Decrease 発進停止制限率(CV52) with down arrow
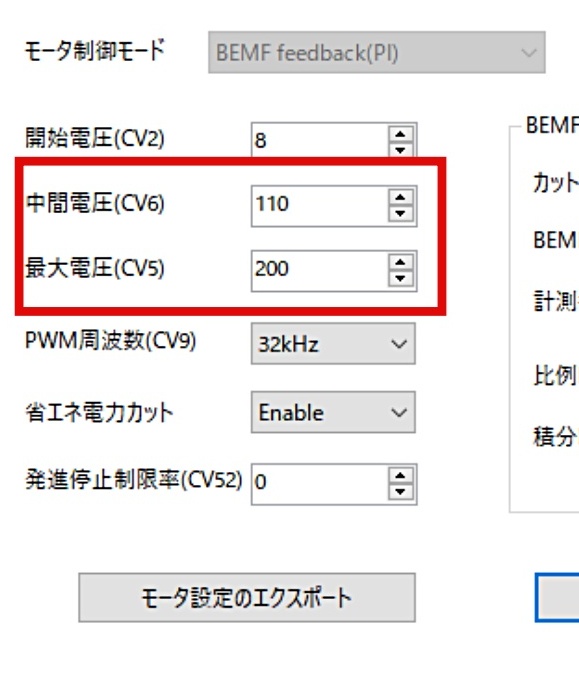Viewport: 579px width, 687px height. point(400,492)
